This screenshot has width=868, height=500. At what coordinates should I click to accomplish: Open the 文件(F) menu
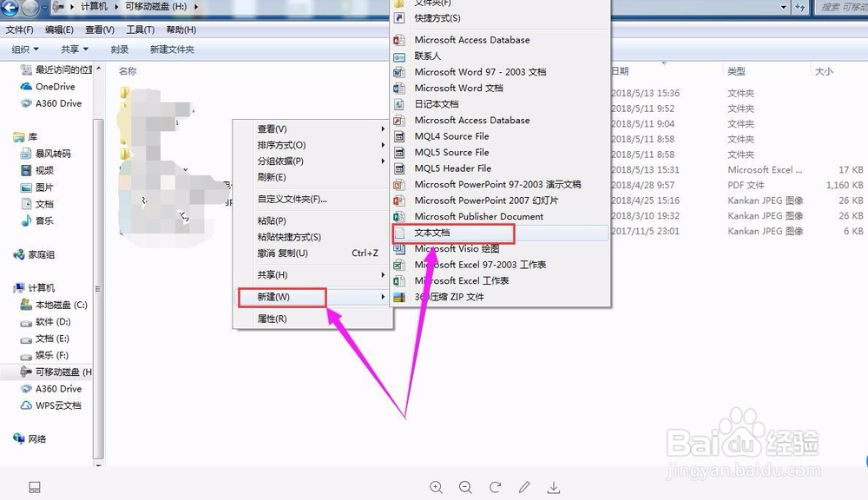[x=19, y=30]
